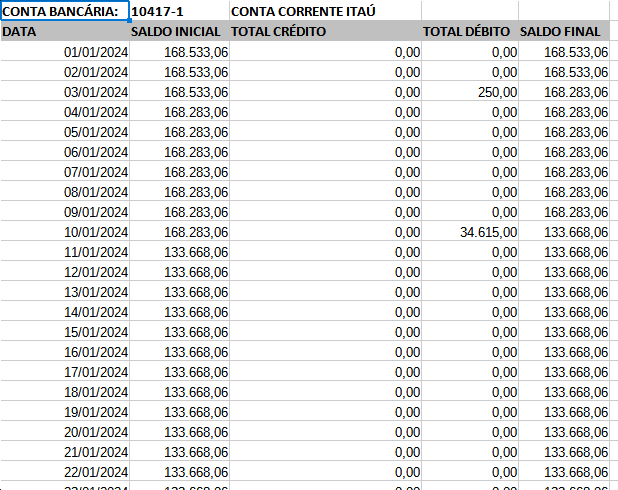The width and height of the screenshot is (618, 490).
Task: Select date cell 07/01/2024
Action: (65, 172)
